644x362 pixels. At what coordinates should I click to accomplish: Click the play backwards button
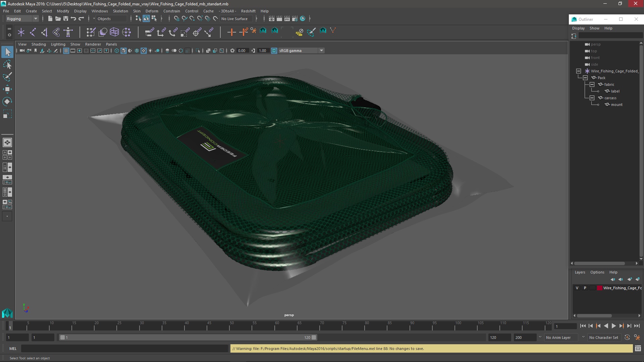coord(606,326)
